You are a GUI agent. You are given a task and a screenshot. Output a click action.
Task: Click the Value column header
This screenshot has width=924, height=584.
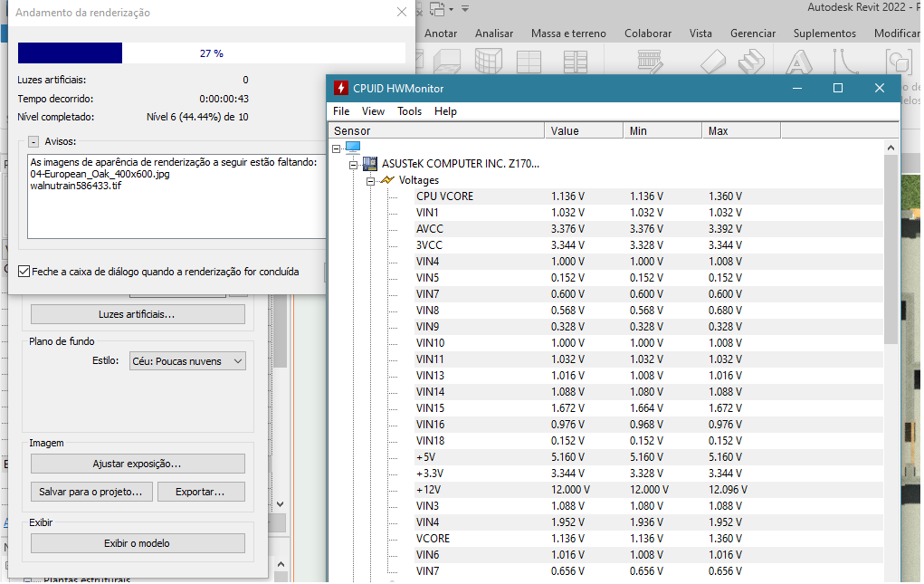pos(584,130)
